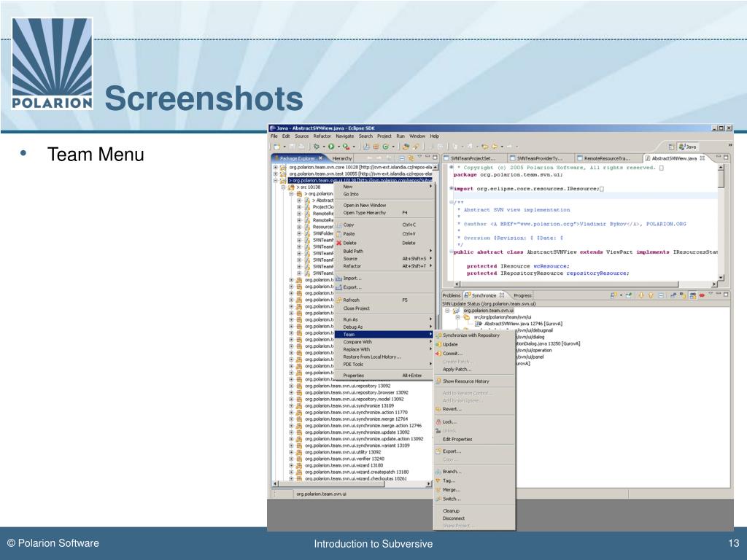747x560 pixels.
Task: Choose Properties in context menu
Action: (384, 376)
